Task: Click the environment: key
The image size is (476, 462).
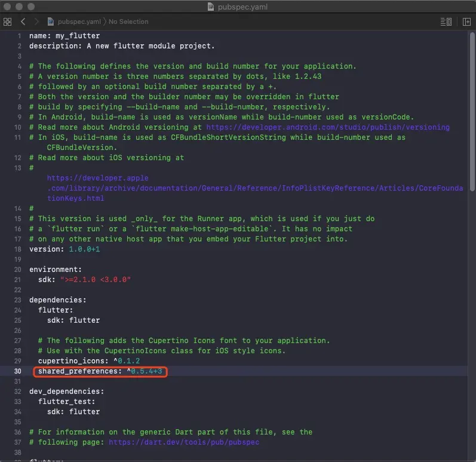Action: tap(56, 270)
